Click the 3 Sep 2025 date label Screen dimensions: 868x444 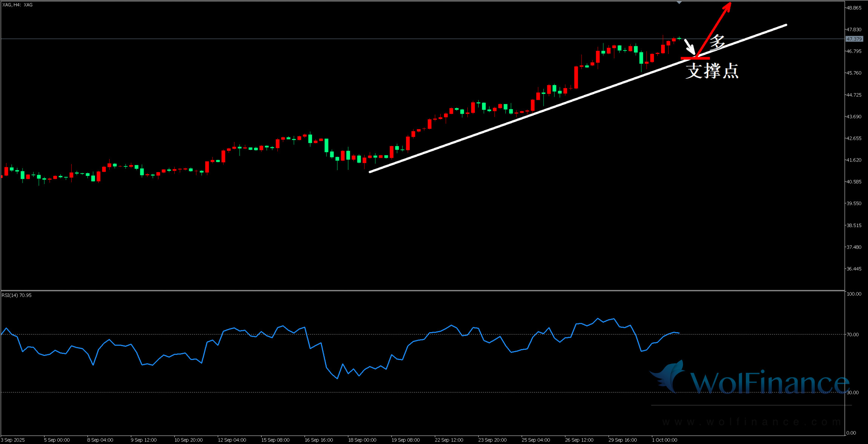coord(13,440)
